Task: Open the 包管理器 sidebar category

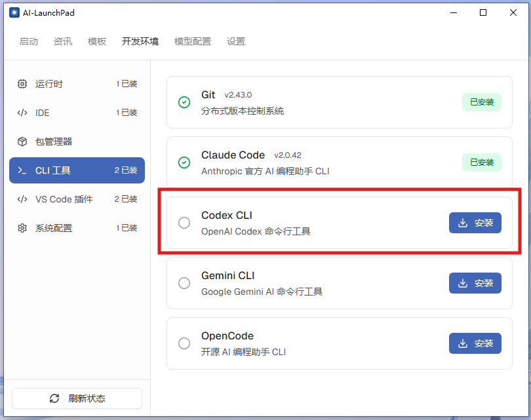Action: [77, 142]
